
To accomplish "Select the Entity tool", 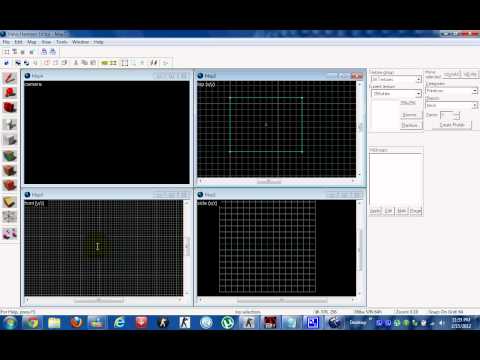I will click(x=10, y=124).
